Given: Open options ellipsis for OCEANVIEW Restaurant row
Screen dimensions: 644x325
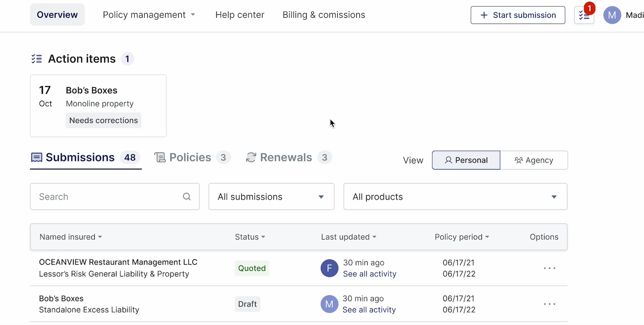Looking at the screenshot, I should pos(549,268).
